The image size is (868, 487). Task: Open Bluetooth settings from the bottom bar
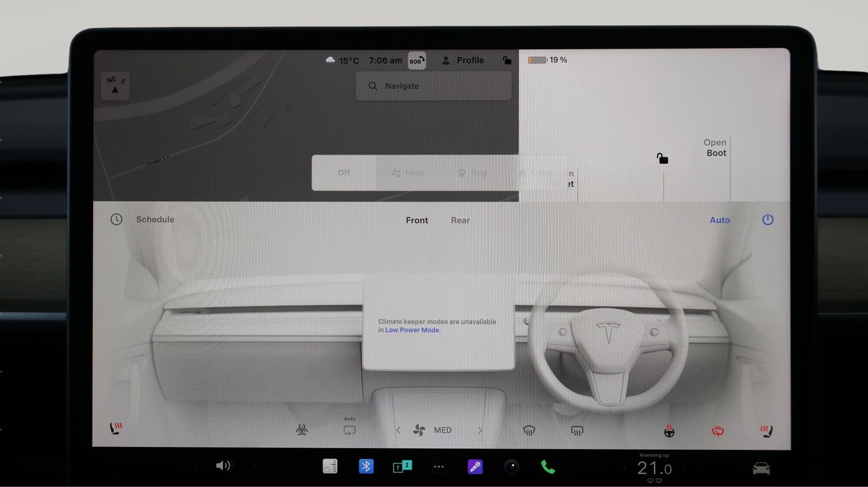point(366,466)
